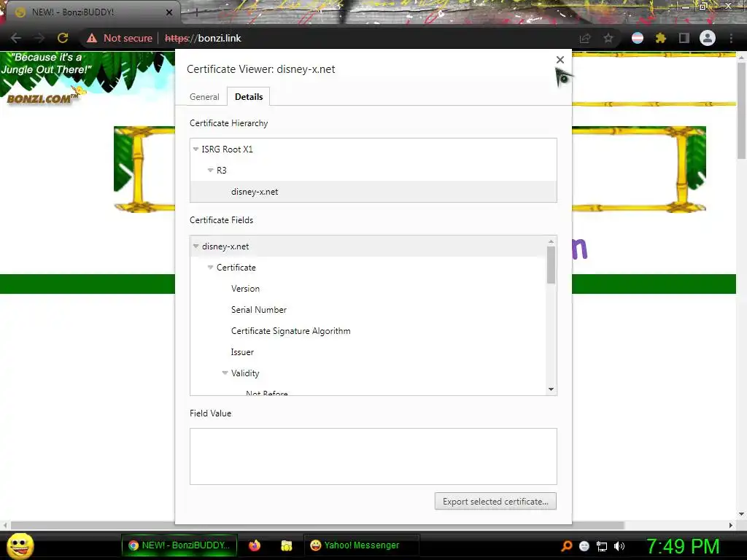The width and height of the screenshot is (747, 560).
Task: Switch to the General tab
Action: click(x=204, y=97)
